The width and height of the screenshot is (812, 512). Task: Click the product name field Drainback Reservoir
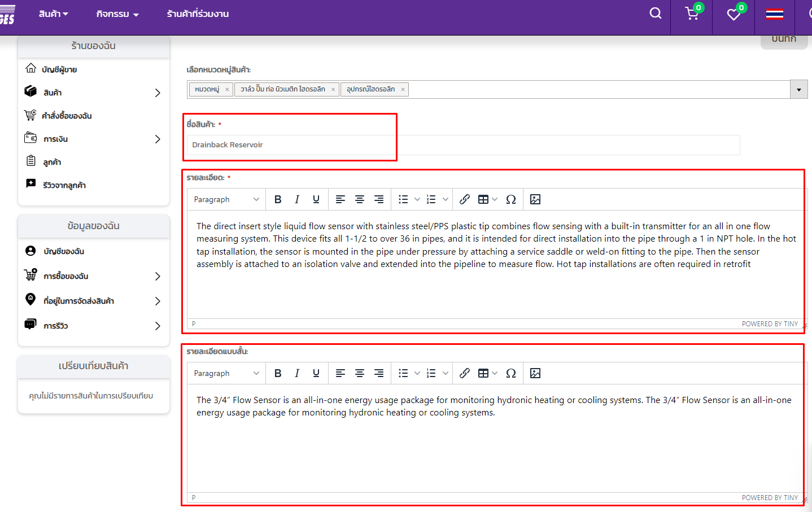(x=463, y=145)
